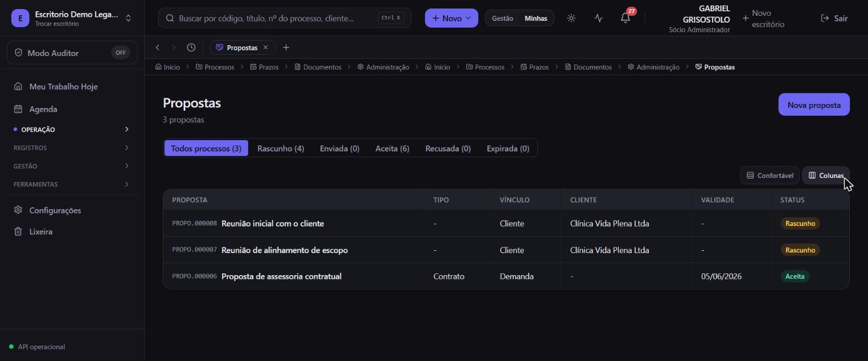Click the Sair logout icon
The image size is (868, 361).
coord(824,18)
